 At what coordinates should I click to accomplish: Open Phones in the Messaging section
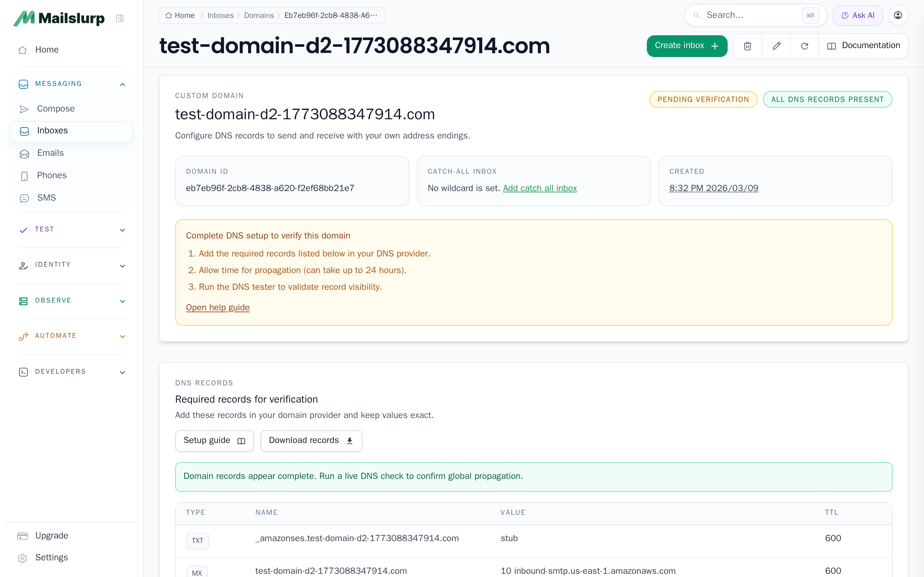tap(52, 175)
